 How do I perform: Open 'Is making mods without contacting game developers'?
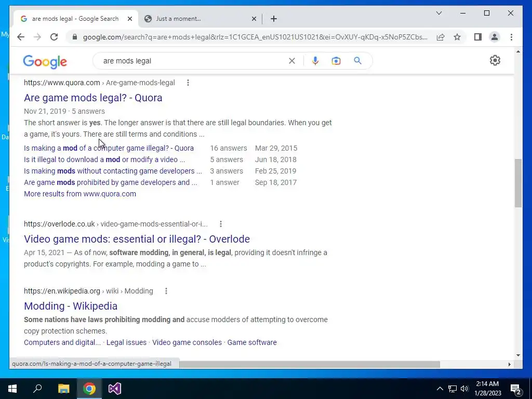coord(113,171)
